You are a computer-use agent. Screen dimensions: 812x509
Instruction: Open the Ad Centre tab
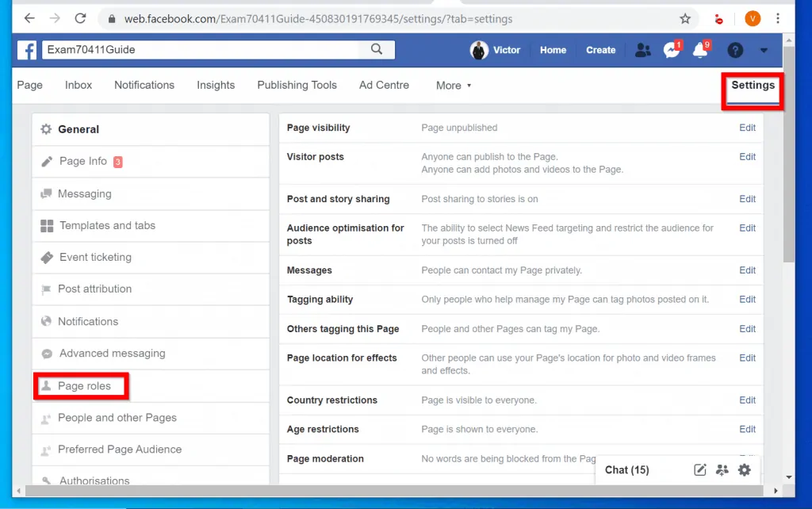(384, 85)
